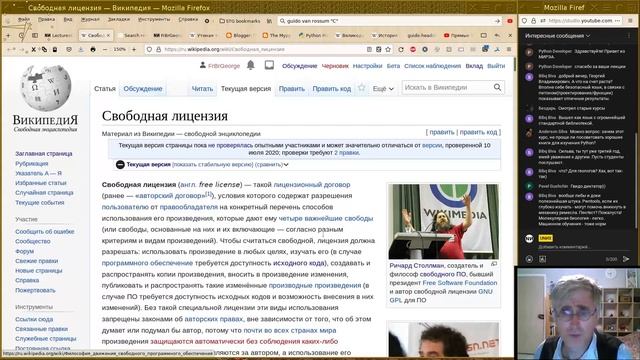Click the minus icon beside Текущая версия
Screen dimensions: 640x360
(x=120, y=164)
